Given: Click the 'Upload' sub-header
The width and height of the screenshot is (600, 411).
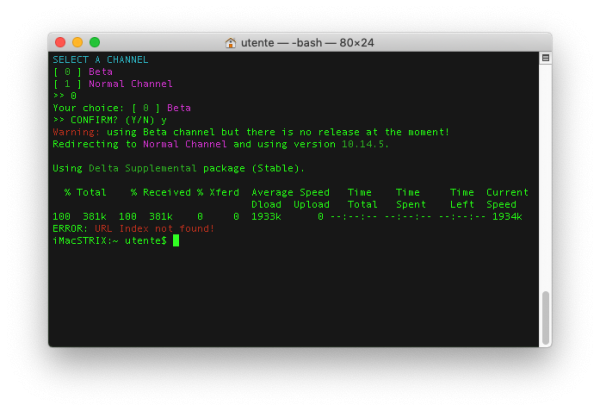Looking at the screenshot, I should 311,205.
